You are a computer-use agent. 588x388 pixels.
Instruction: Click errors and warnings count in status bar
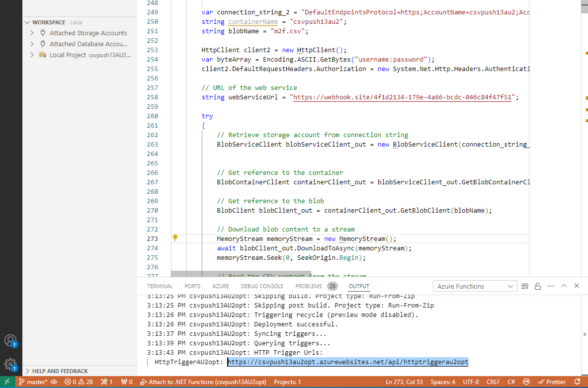point(79,382)
